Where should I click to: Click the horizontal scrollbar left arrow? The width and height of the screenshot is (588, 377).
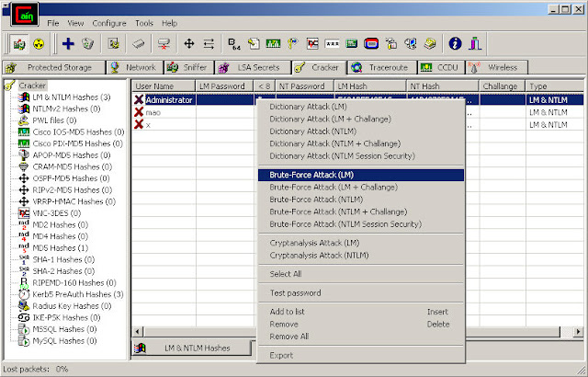point(137,332)
